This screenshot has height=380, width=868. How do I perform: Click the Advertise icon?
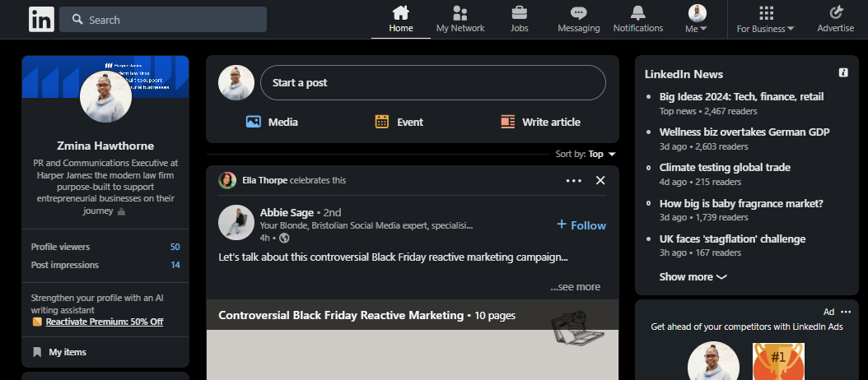(x=836, y=12)
